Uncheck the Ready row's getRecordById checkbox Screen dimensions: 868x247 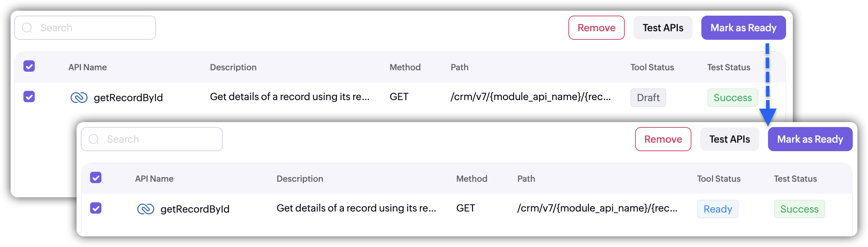[96, 208]
